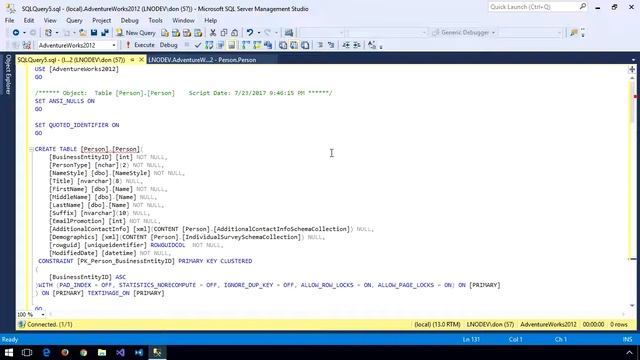Viewport: 640px width, 360px height.
Task: Click the Analysis Services XMLA Query icon
Action: pyautogui.click(x=198, y=33)
